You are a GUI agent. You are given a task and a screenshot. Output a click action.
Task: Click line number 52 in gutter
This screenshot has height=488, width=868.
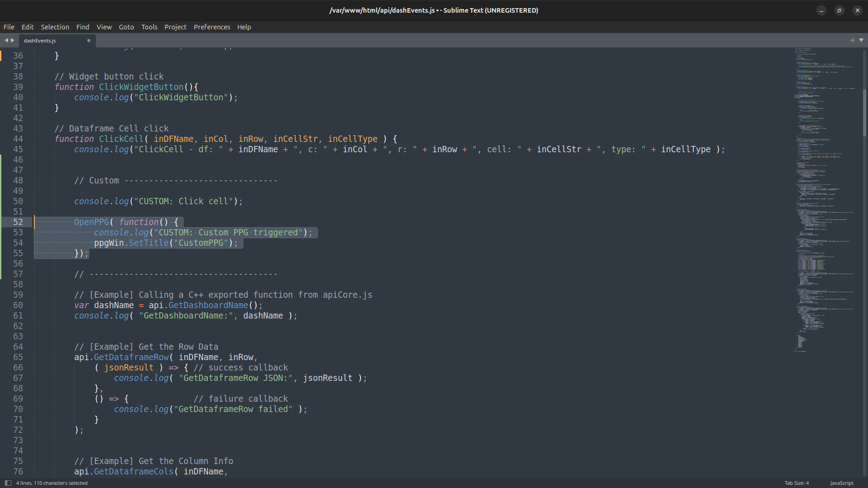click(x=18, y=222)
